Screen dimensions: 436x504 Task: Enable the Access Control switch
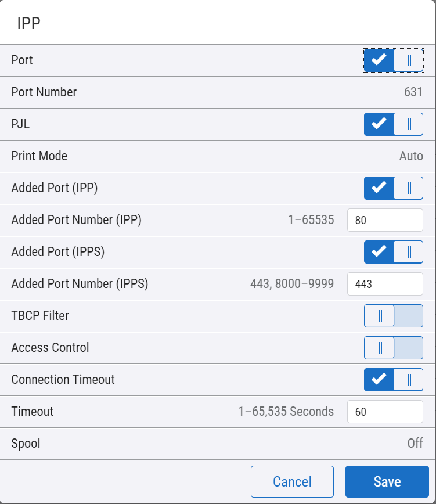393,347
